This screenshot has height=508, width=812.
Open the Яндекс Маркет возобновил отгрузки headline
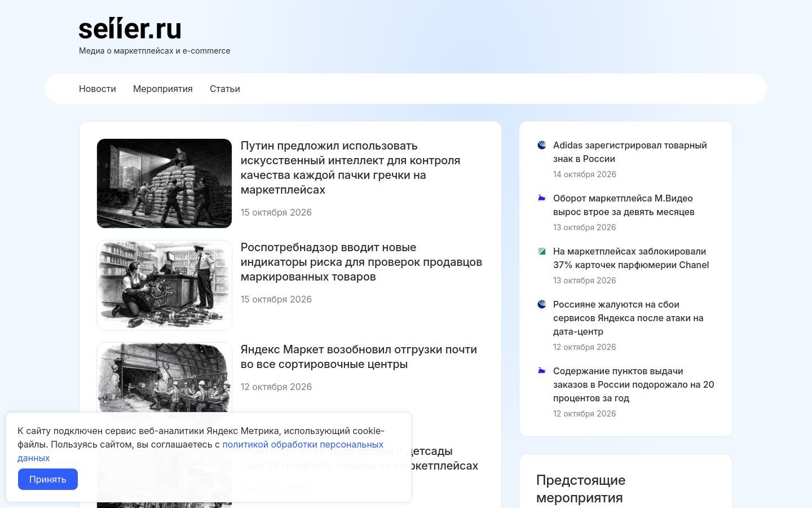pyautogui.click(x=359, y=357)
